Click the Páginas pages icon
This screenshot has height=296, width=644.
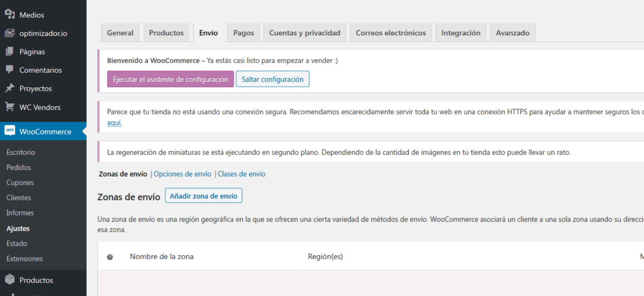point(10,51)
